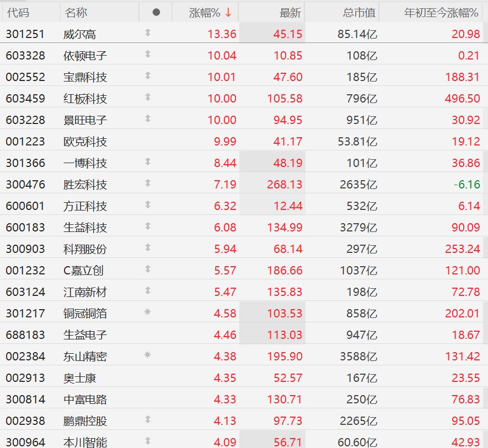Click the marker icon in C嘉立创 row

pyautogui.click(x=148, y=269)
